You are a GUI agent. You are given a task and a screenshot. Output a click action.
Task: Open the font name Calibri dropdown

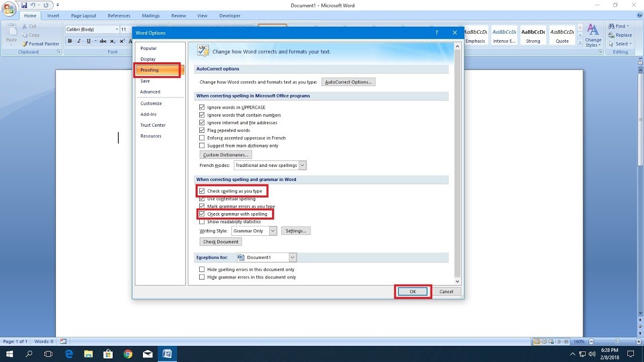117,29
